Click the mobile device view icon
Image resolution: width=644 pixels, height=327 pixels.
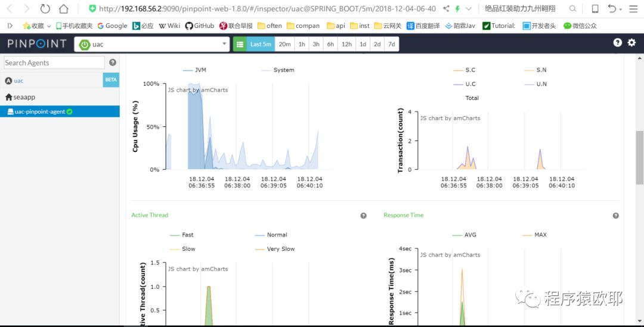coord(595,8)
